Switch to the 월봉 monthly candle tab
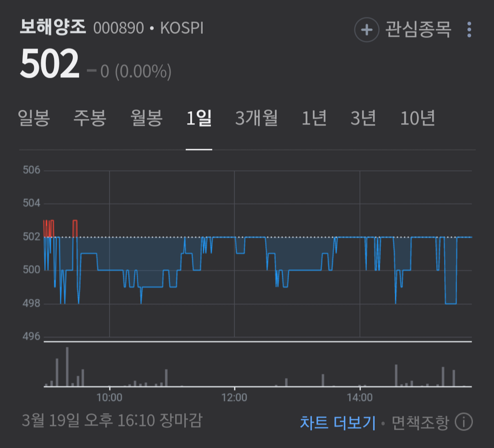494x448 pixels. (x=146, y=118)
